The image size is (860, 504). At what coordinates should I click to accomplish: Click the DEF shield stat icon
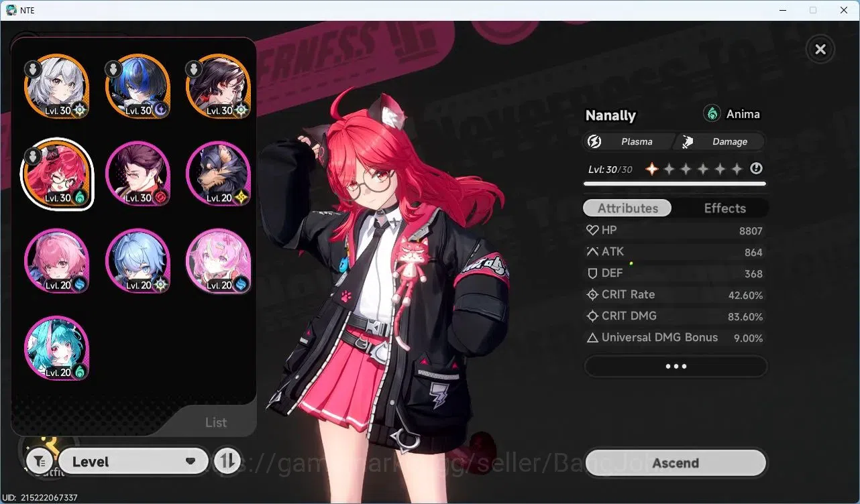click(592, 273)
